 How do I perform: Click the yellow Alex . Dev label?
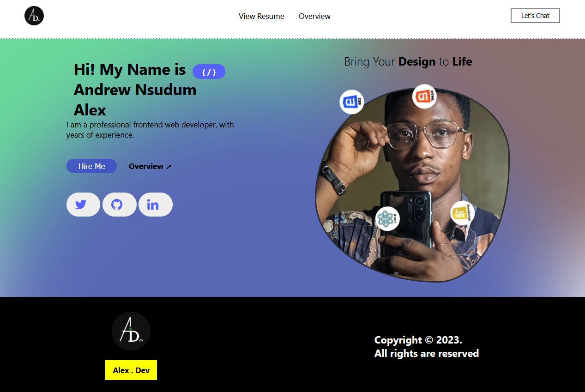pyautogui.click(x=131, y=370)
